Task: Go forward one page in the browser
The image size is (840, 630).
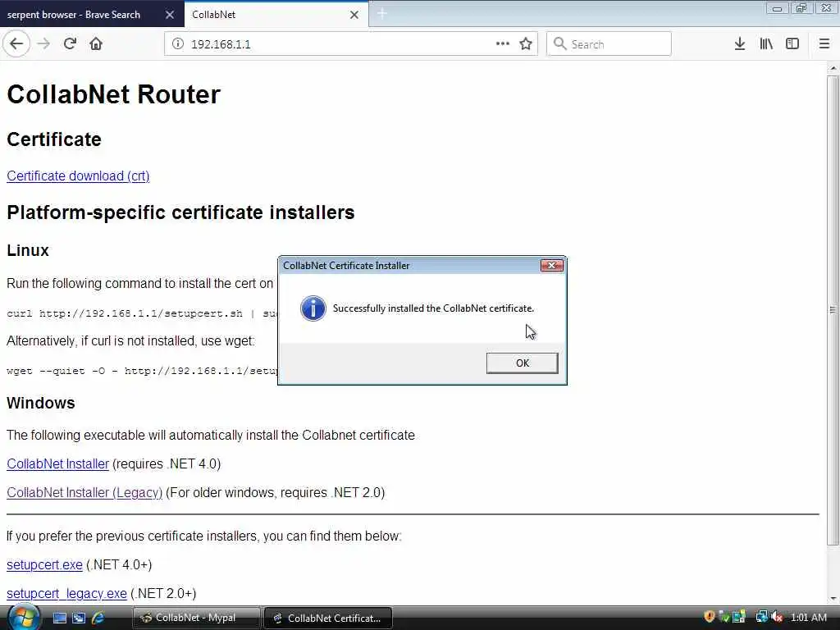Action: click(x=44, y=44)
